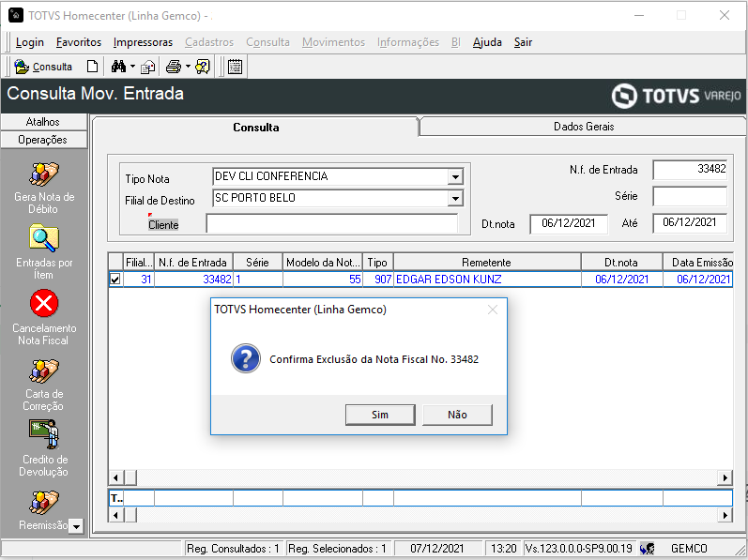Click the Modelo da Not... column header

[x=323, y=262]
